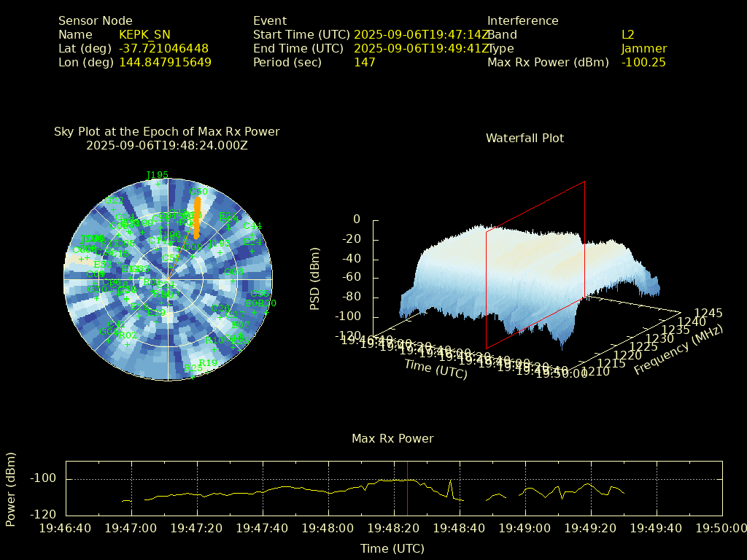Click the 1245 MHz frequency axis label
This screenshot has height=560, width=747.
coord(707,313)
